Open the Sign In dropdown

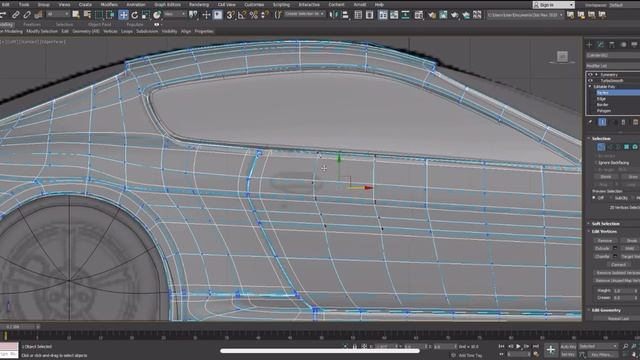pos(553,5)
